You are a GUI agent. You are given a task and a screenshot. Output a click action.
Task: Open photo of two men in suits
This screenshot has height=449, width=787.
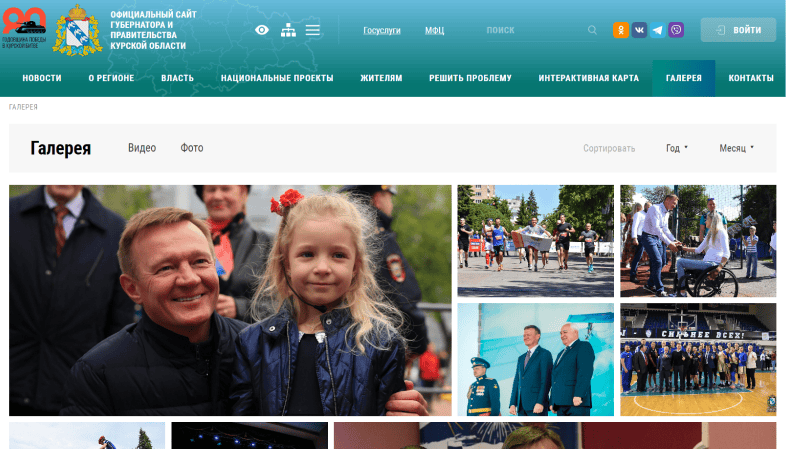[535, 359]
